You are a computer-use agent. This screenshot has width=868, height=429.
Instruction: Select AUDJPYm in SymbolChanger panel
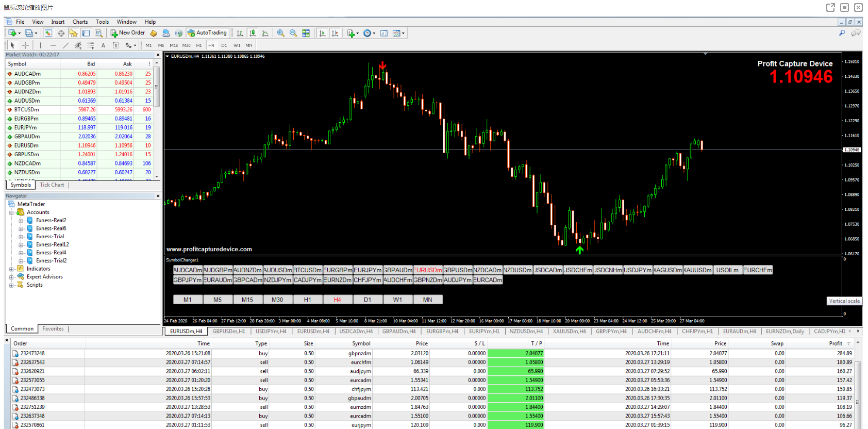[x=458, y=280]
